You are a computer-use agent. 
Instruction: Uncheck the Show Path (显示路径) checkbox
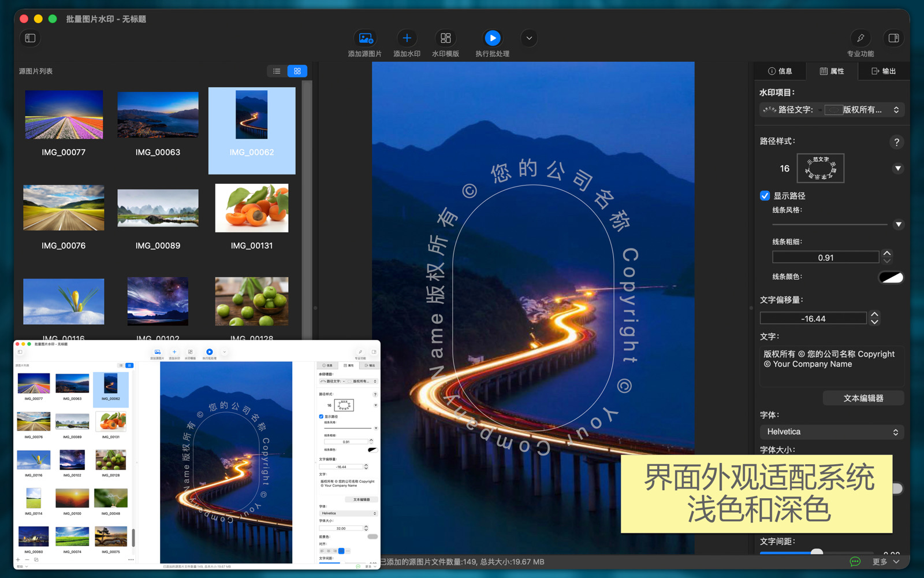765,196
